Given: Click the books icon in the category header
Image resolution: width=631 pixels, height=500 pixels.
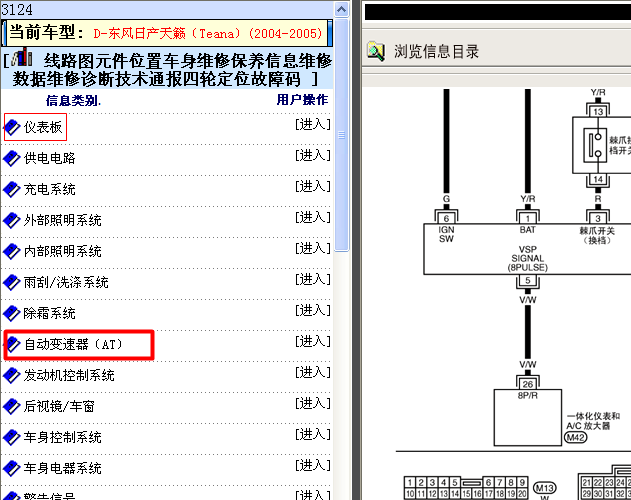Looking at the screenshot, I should (x=22, y=57).
